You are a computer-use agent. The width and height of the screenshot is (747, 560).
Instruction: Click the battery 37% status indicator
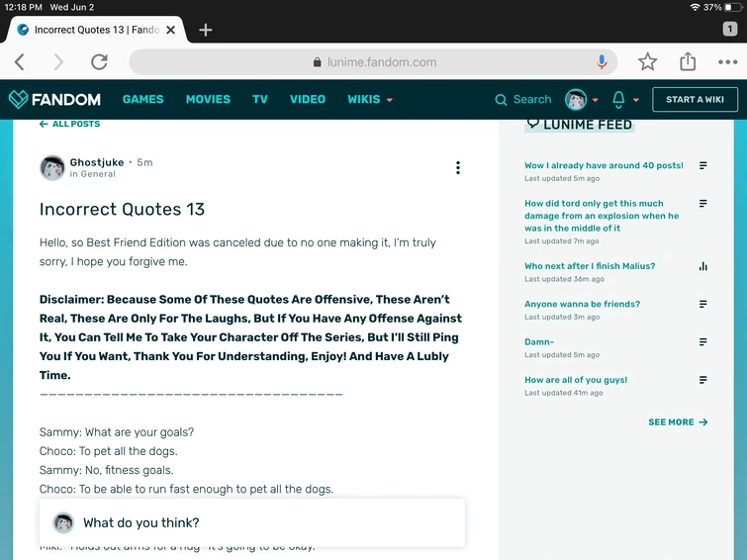click(x=722, y=7)
